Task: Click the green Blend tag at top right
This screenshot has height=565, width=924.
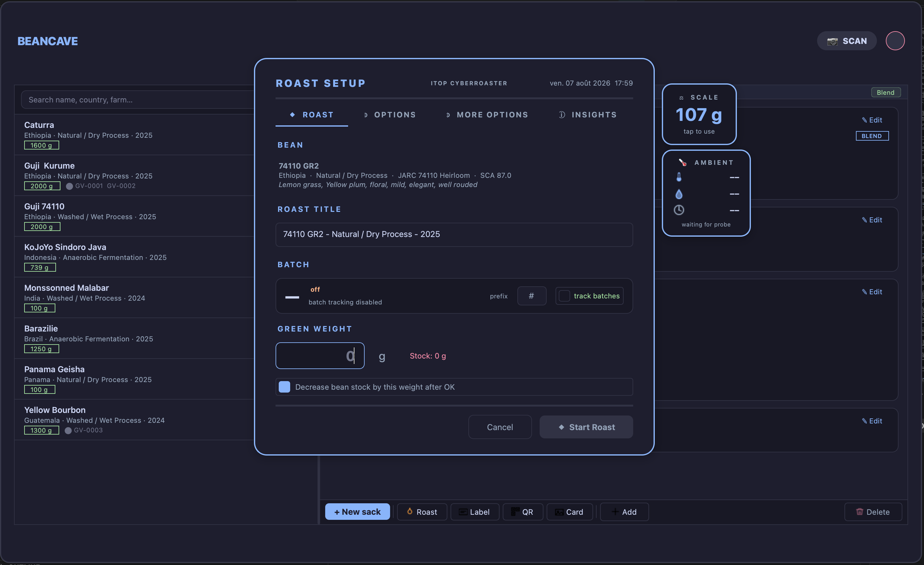Action: tap(885, 93)
